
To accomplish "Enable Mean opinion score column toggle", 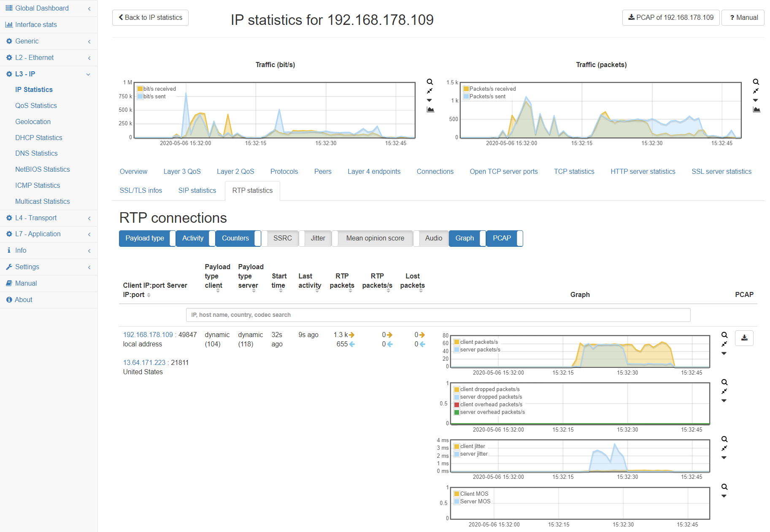I will (x=373, y=238).
